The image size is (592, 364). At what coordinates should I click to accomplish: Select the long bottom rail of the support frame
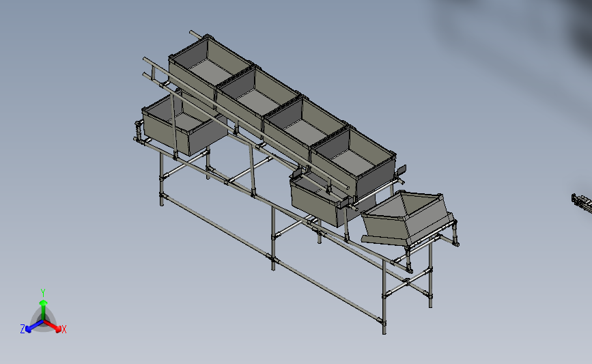click(x=272, y=259)
